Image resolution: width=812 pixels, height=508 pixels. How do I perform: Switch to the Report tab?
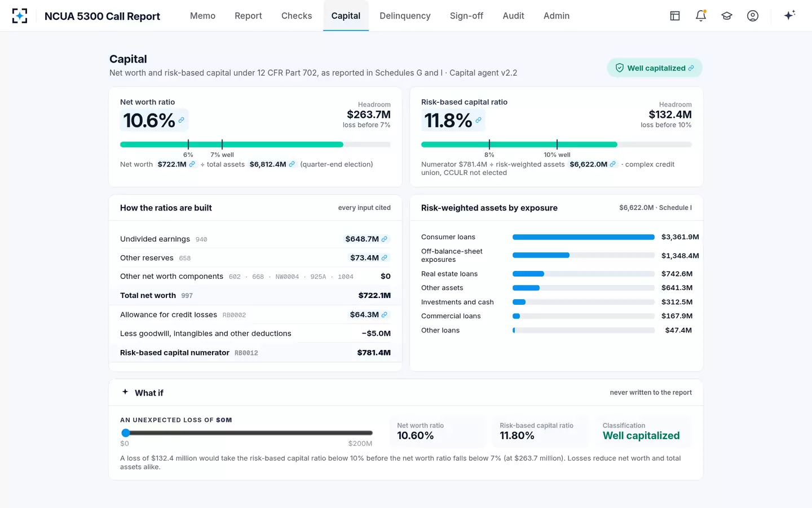tap(248, 16)
